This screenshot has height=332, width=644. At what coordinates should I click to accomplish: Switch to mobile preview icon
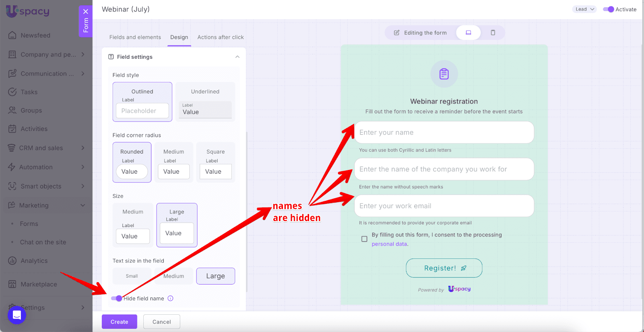493,33
